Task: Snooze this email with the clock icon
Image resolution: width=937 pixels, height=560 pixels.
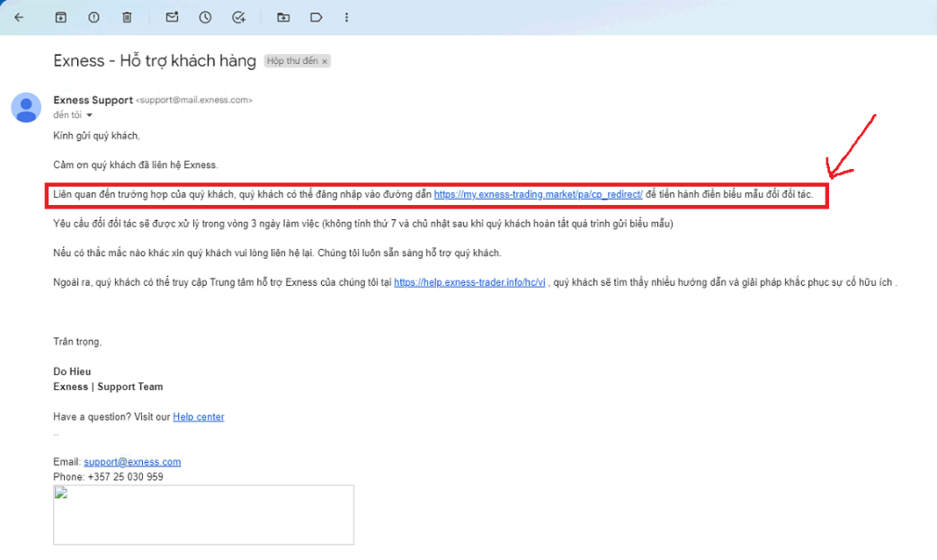Action: click(205, 17)
